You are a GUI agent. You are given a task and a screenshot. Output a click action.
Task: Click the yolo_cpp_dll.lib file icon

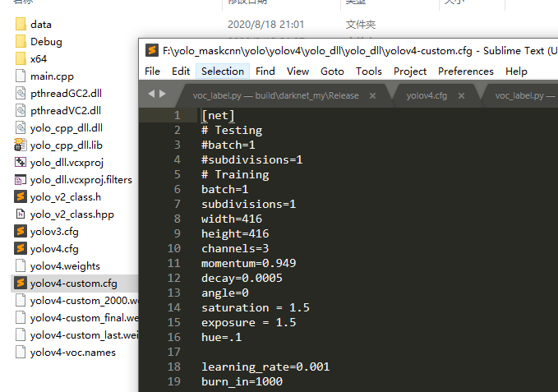(21, 145)
